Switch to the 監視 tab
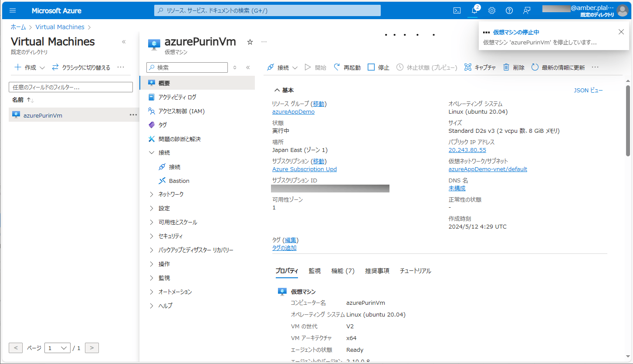 [315, 271]
